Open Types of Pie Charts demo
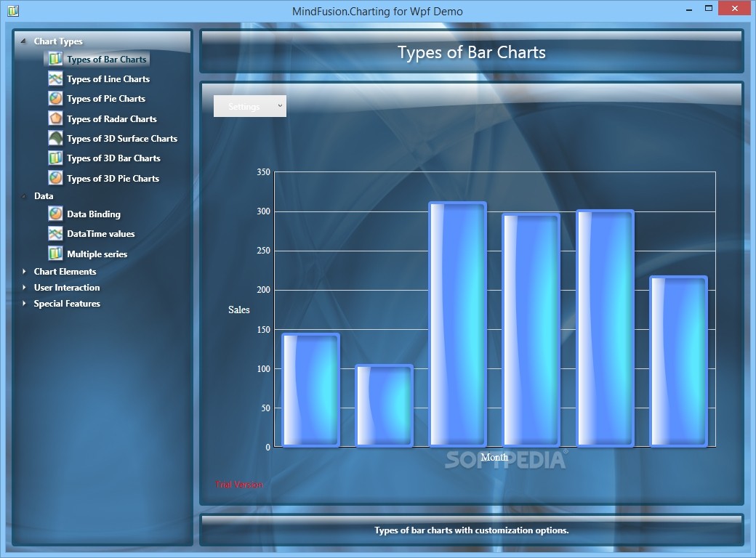756x558 pixels. [x=105, y=99]
